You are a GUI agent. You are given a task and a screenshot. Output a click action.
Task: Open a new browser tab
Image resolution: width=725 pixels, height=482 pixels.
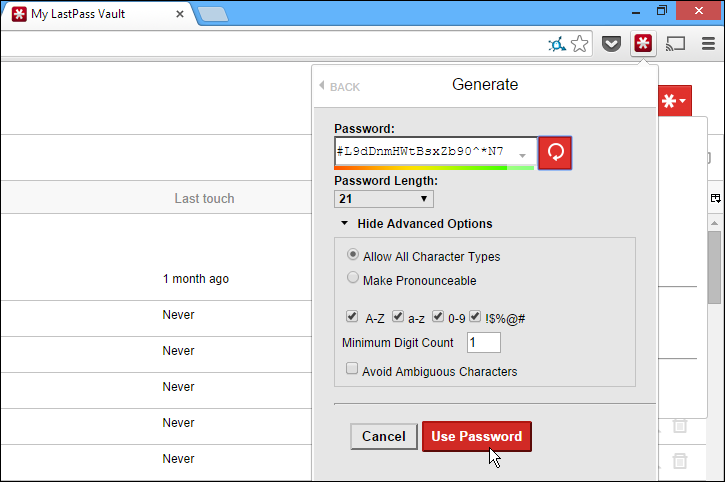213,14
